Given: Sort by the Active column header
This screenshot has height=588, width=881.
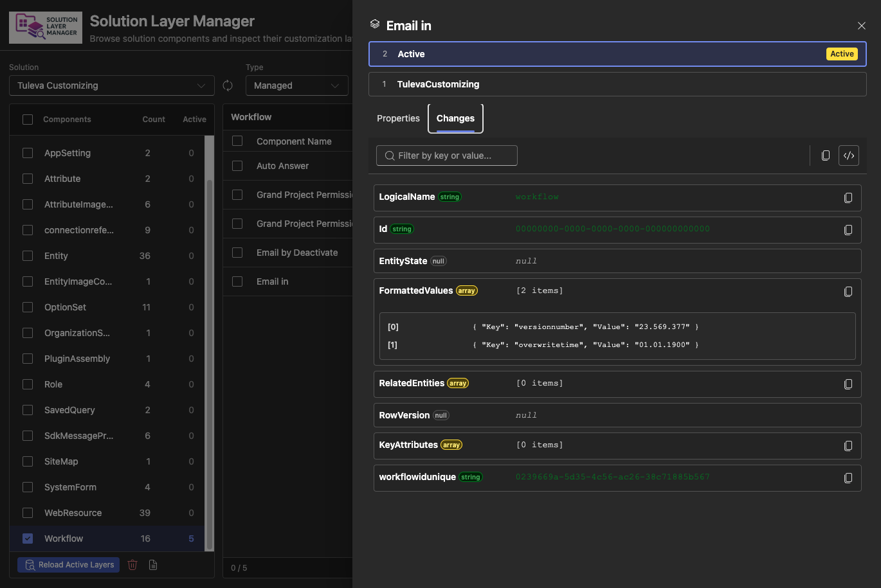Looking at the screenshot, I should tap(194, 120).
